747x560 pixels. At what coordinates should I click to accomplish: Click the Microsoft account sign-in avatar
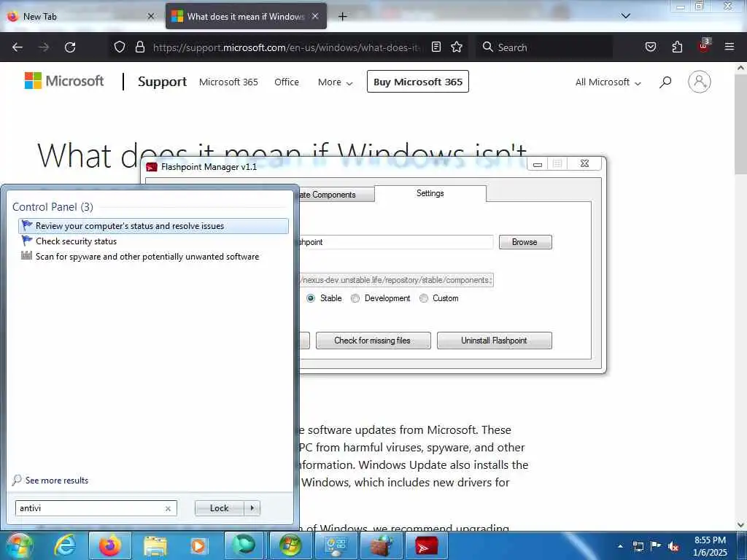click(699, 82)
